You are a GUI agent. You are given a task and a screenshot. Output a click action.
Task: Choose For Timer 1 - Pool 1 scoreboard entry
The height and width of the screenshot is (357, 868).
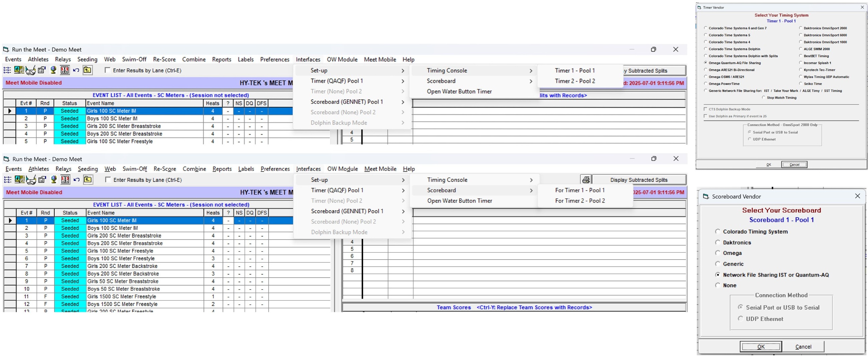tap(580, 190)
